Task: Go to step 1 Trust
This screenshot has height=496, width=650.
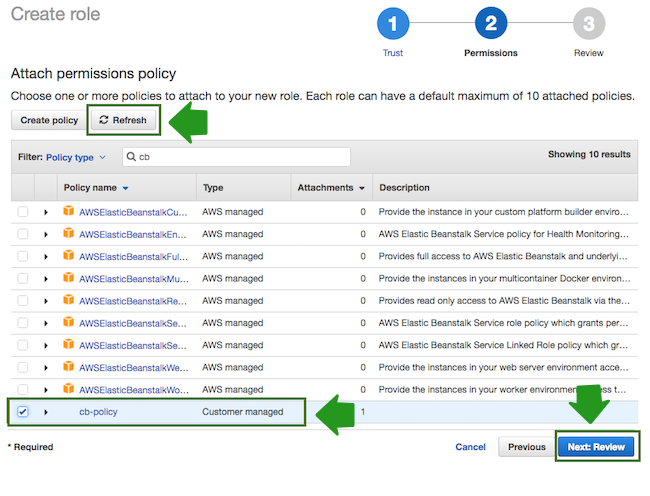Action: coord(393,26)
